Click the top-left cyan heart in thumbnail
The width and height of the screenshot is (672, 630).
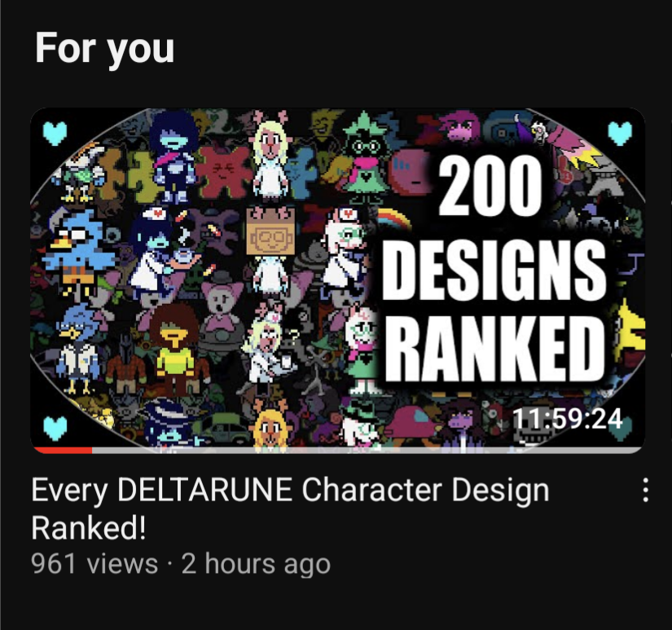point(55,134)
